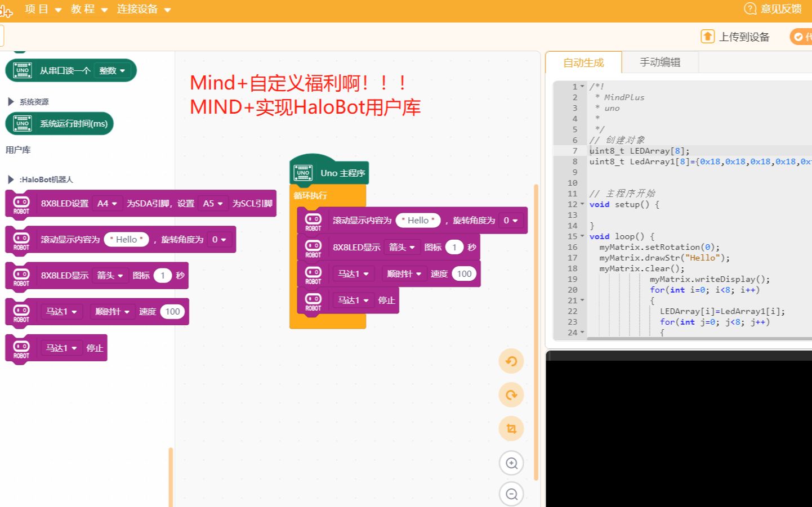
Task: Click code line 'void setup() {'
Action: coord(624,204)
